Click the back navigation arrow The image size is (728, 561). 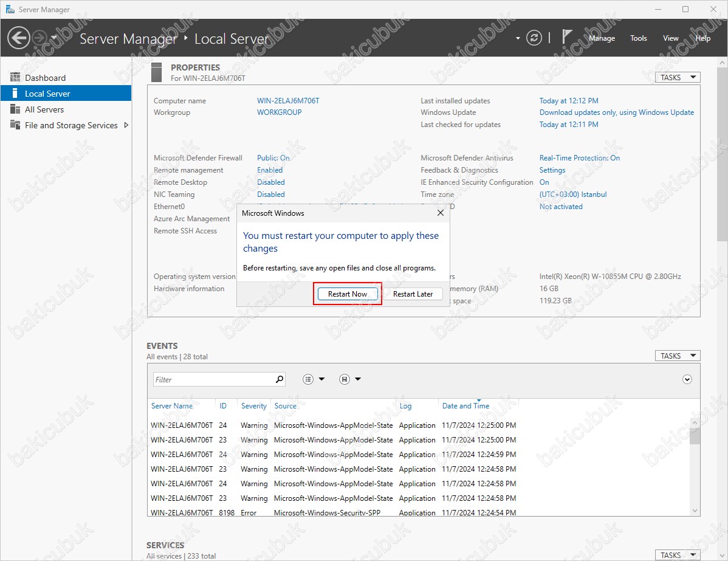(x=19, y=38)
